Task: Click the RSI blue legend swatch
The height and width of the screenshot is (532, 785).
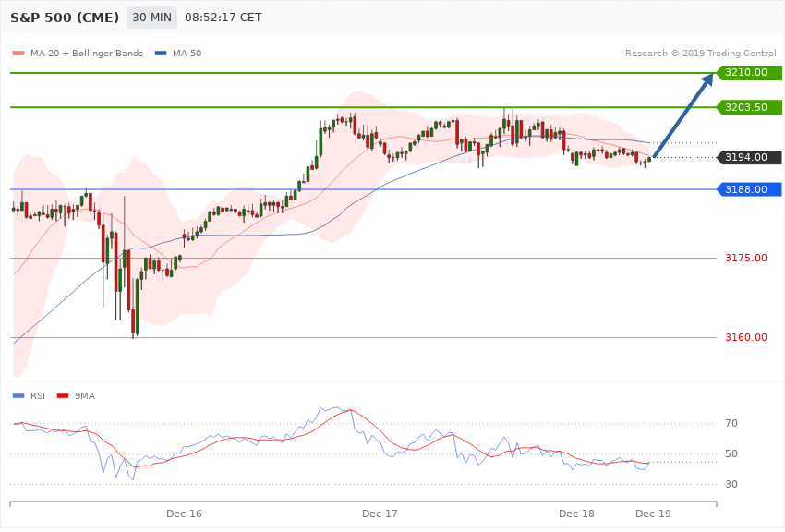Action: [x=18, y=396]
